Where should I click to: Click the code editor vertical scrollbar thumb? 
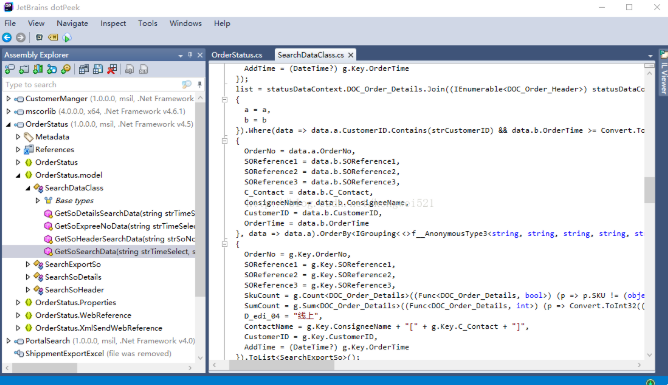click(x=649, y=190)
